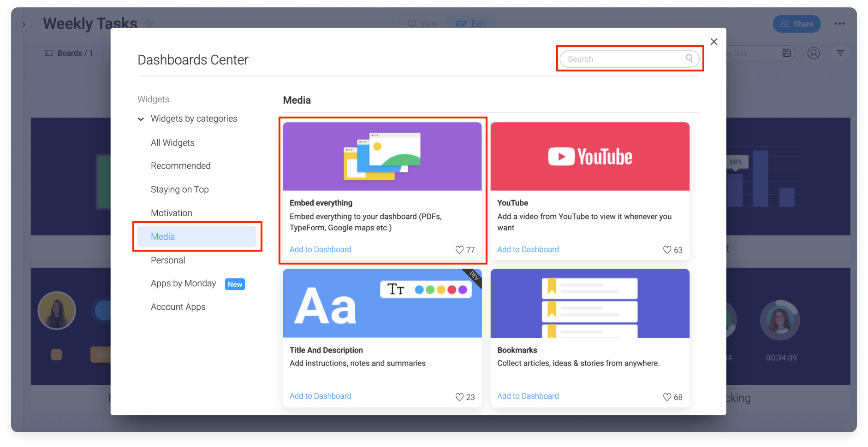Screen dimensions: 868x447
Task: Click the Bookmarks widget thumbnail
Action: click(590, 303)
